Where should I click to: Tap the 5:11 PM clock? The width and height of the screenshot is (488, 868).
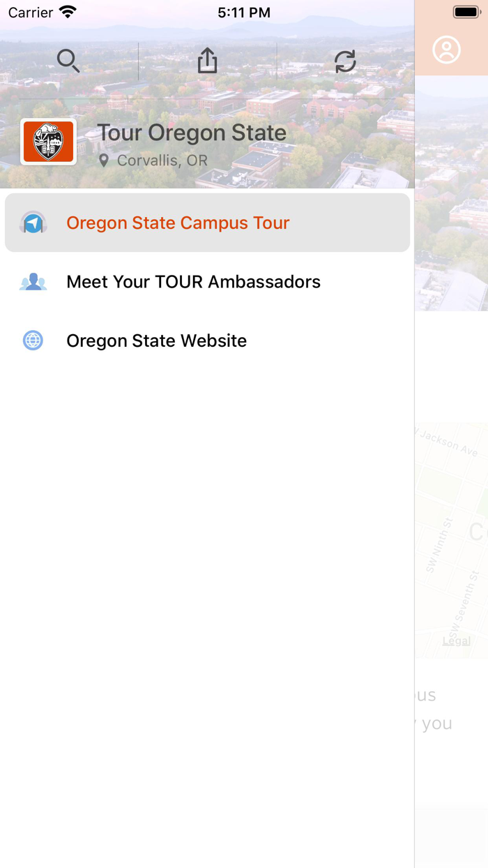[x=244, y=11]
